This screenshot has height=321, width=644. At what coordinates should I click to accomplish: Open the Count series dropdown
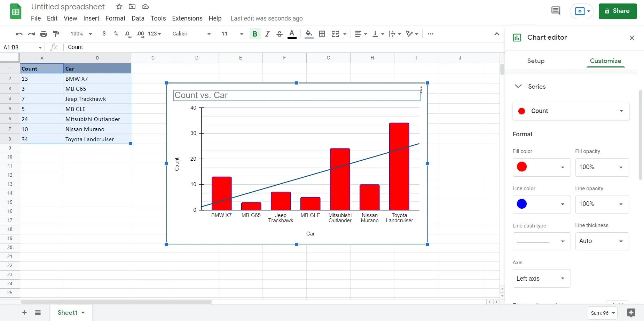(x=571, y=111)
